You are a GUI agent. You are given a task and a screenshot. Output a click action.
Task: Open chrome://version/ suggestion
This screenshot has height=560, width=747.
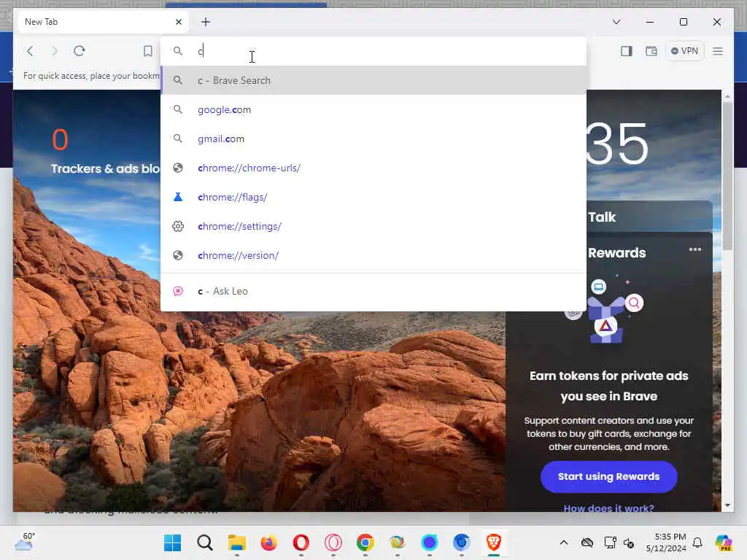click(373, 255)
